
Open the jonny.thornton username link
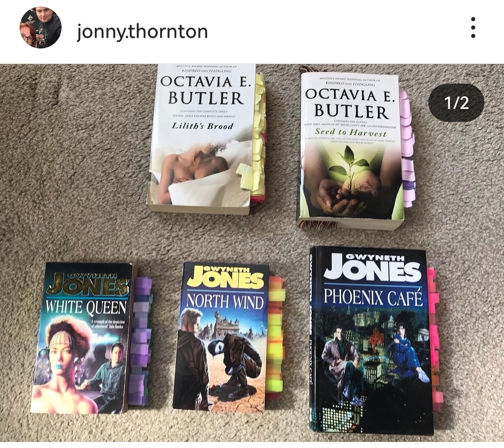142,32
